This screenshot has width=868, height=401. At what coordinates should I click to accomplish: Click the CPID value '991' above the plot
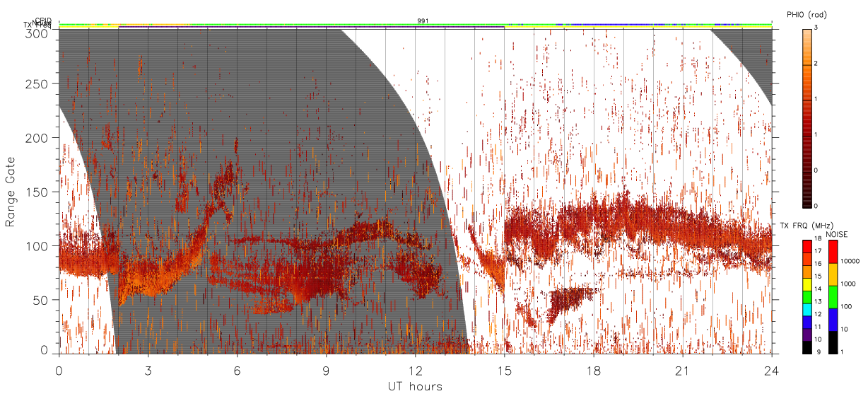pyautogui.click(x=423, y=21)
